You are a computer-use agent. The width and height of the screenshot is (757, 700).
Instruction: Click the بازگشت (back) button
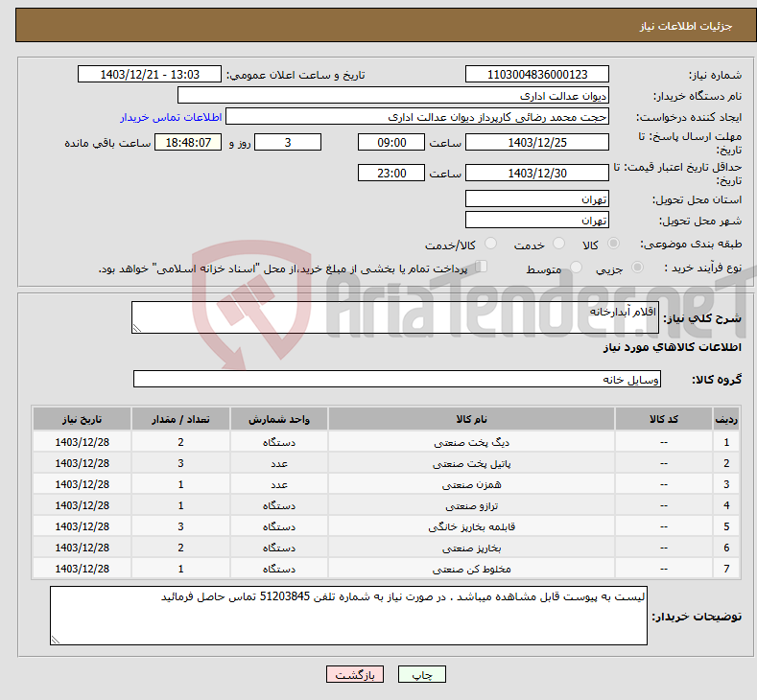coord(355,674)
